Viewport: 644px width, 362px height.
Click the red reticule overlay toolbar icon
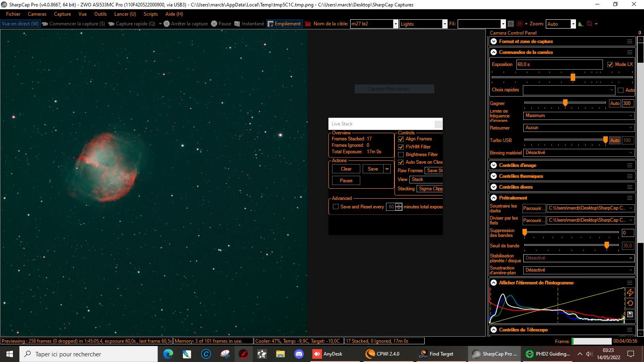(x=590, y=24)
